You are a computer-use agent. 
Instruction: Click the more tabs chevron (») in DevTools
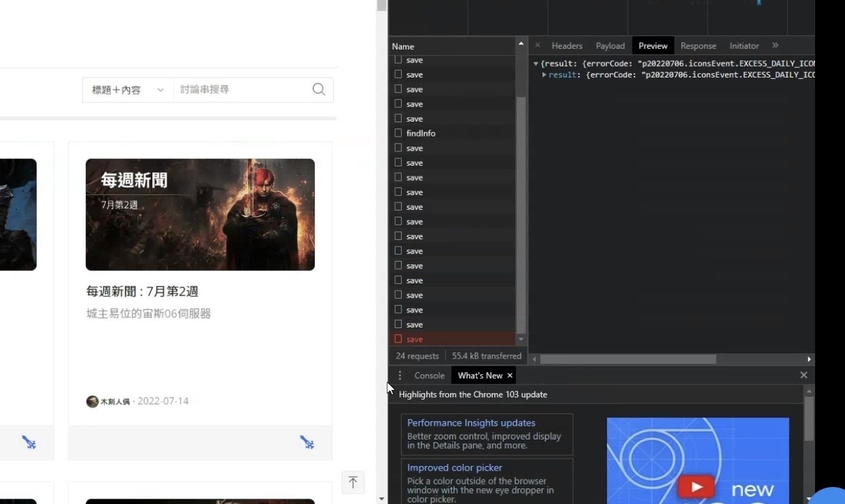[x=775, y=45]
